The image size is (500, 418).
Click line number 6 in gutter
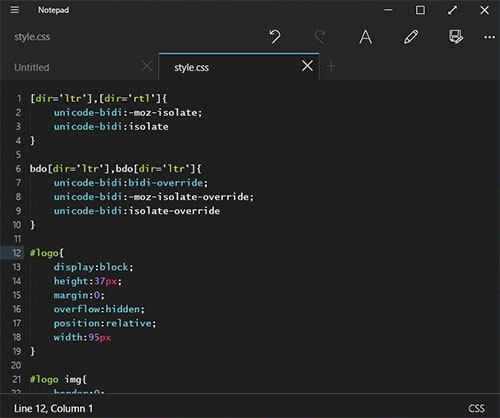(x=19, y=169)
